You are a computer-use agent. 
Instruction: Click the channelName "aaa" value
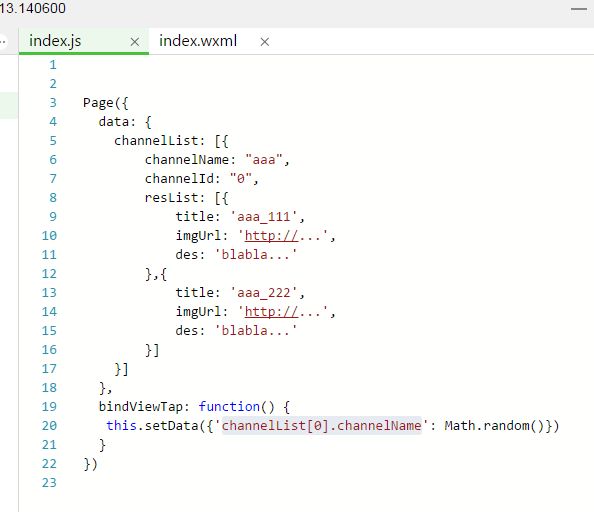click(x=264, y=160)
